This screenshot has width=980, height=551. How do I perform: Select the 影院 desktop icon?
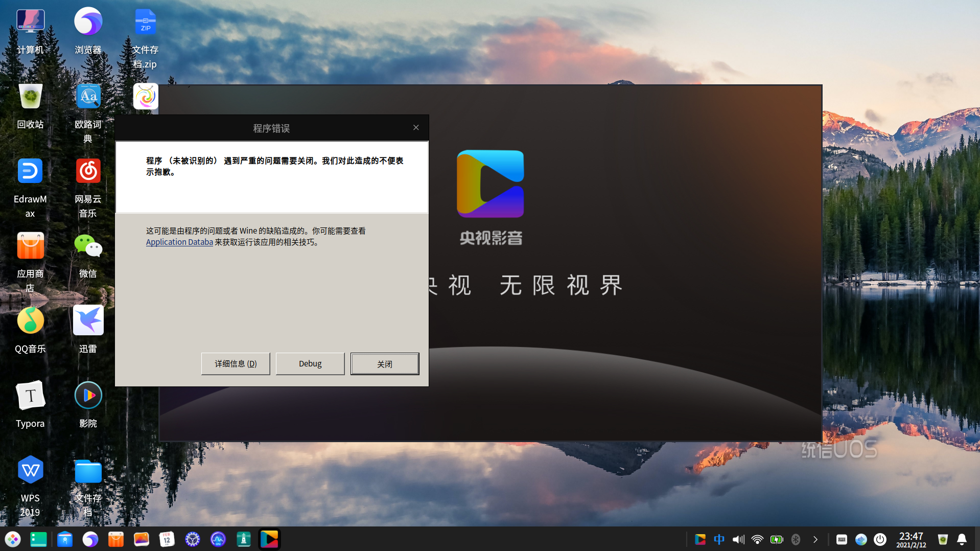coord(88,404)
